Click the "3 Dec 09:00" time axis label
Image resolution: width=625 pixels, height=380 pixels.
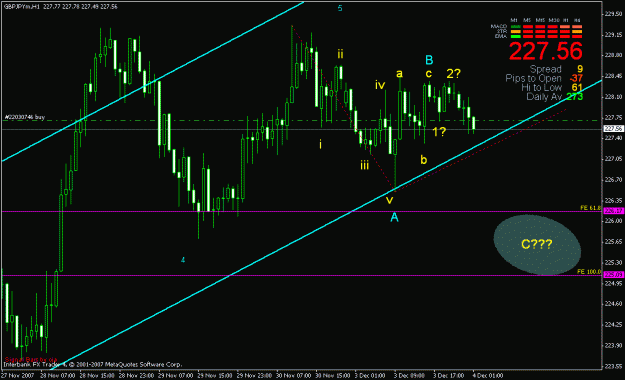[x=409, y=376]
